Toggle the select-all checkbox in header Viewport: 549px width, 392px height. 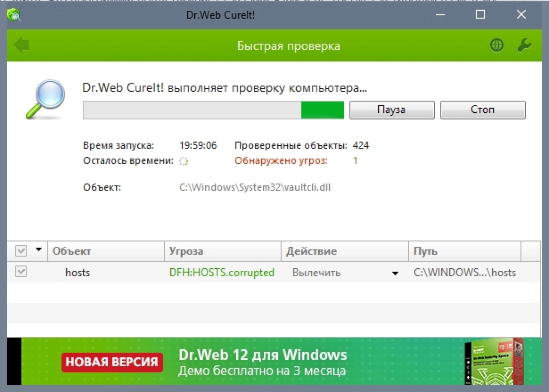(21, 251)
